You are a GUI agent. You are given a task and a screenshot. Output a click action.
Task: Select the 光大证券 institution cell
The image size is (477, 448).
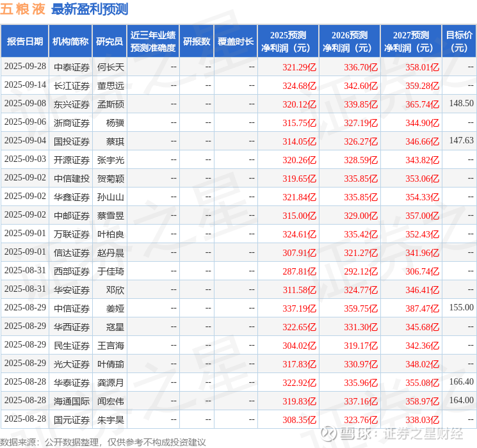72,364
